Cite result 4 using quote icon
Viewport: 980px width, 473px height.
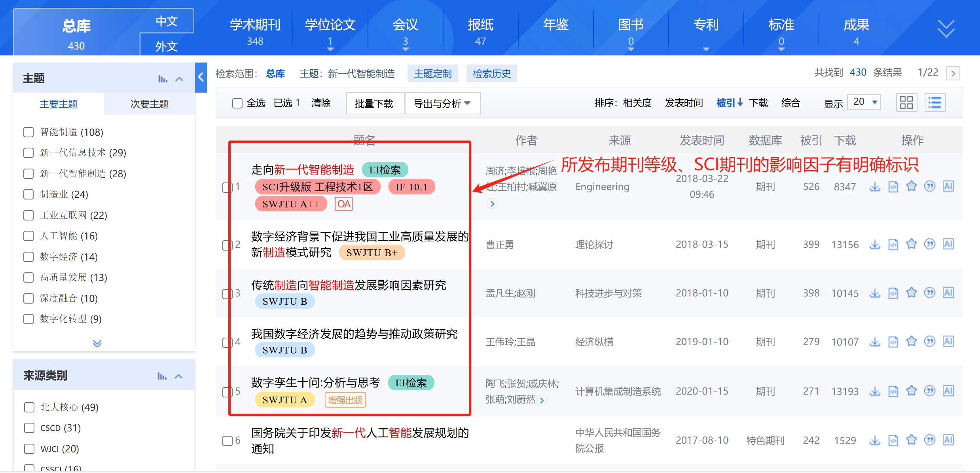pyautogui.click(x=930, y=341)
